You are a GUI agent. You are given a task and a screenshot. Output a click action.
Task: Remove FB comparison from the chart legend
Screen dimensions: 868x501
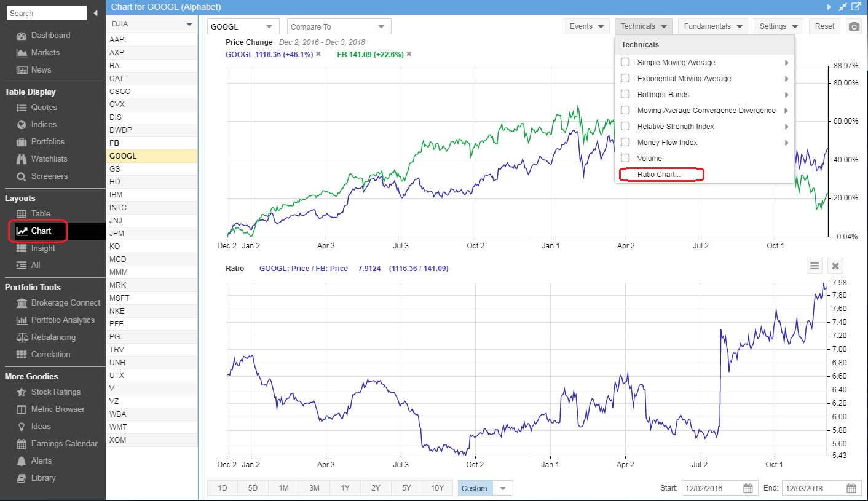click(409, 54)
